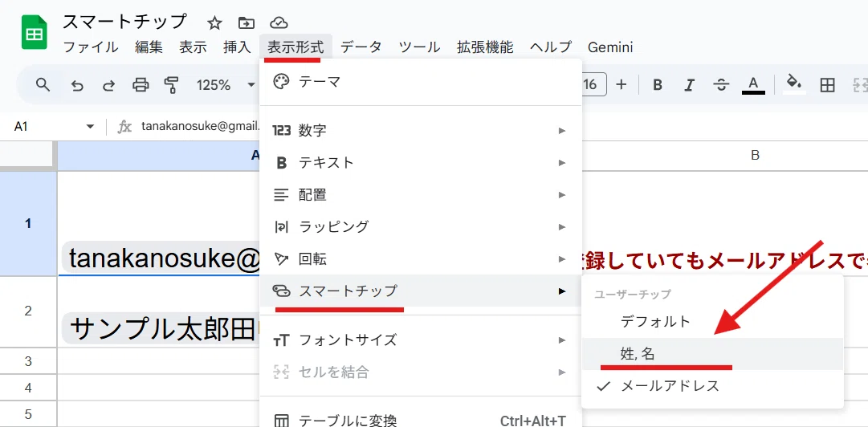Print the spreadsheet
The width and height of the screenshot is (868, 427).
[x=141, y=84]
